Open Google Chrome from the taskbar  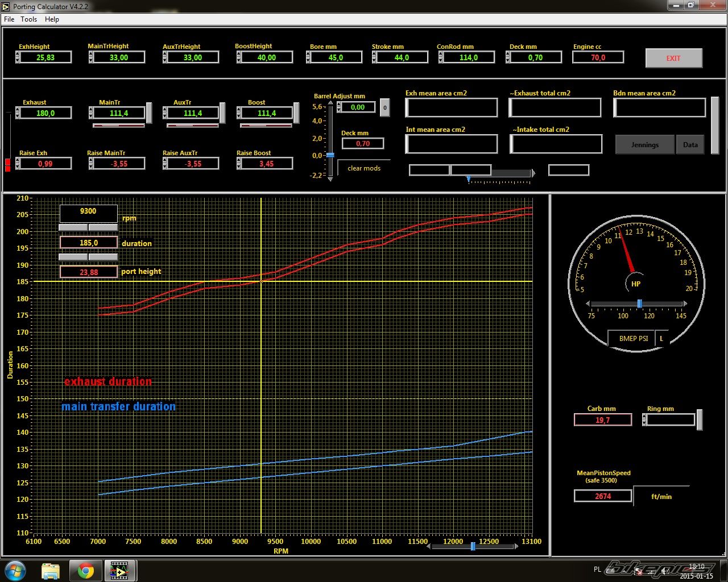[86, 570]
